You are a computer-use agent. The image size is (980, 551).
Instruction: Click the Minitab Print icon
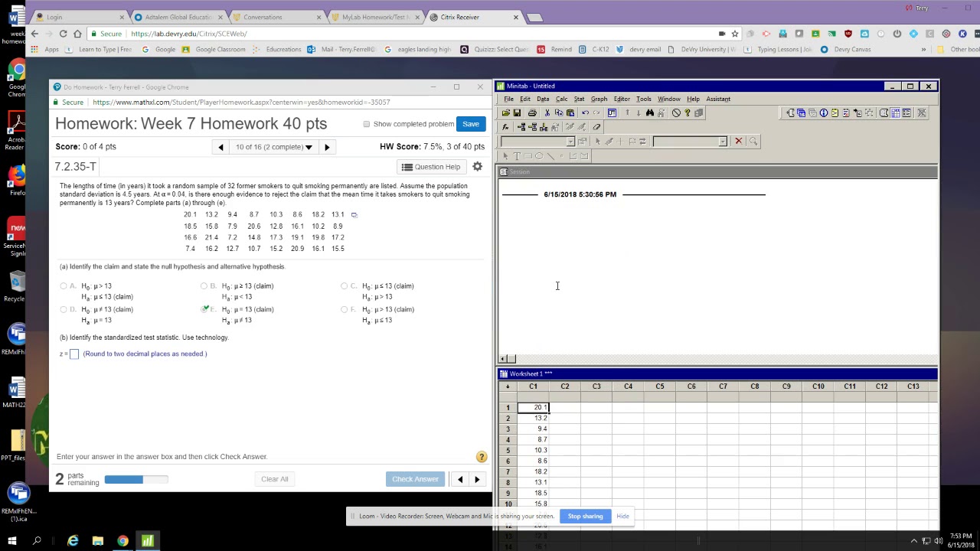532,112
